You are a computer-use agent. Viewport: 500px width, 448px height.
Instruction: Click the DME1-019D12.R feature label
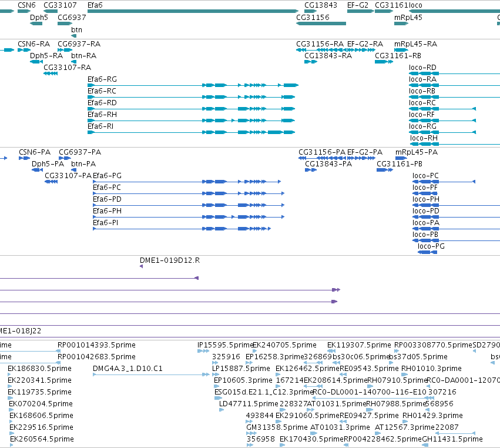point(170,260)
